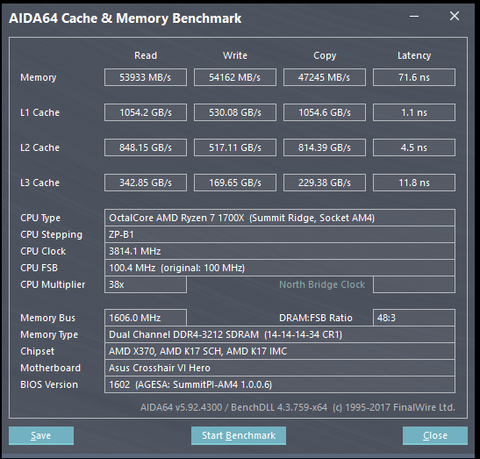
Task: Click L3 Cache Latency 11.8 ns cell
Action: 414,182
